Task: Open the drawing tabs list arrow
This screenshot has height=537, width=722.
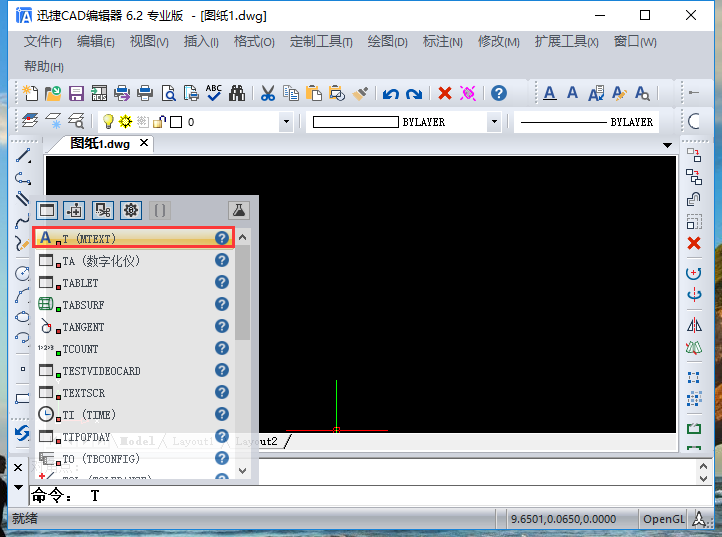Action: [x=668, y=145]
